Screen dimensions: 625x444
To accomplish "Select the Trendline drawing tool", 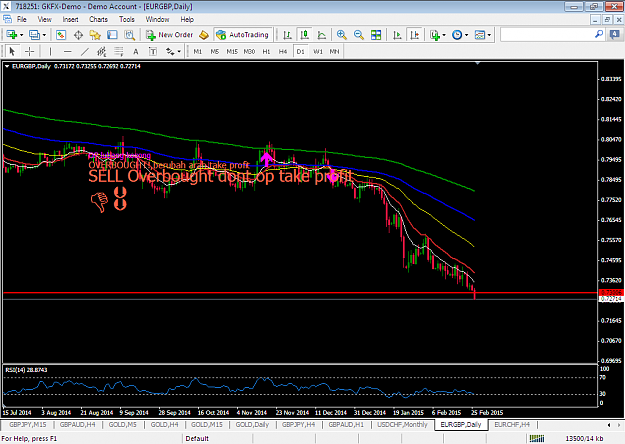I will (85, 51).
